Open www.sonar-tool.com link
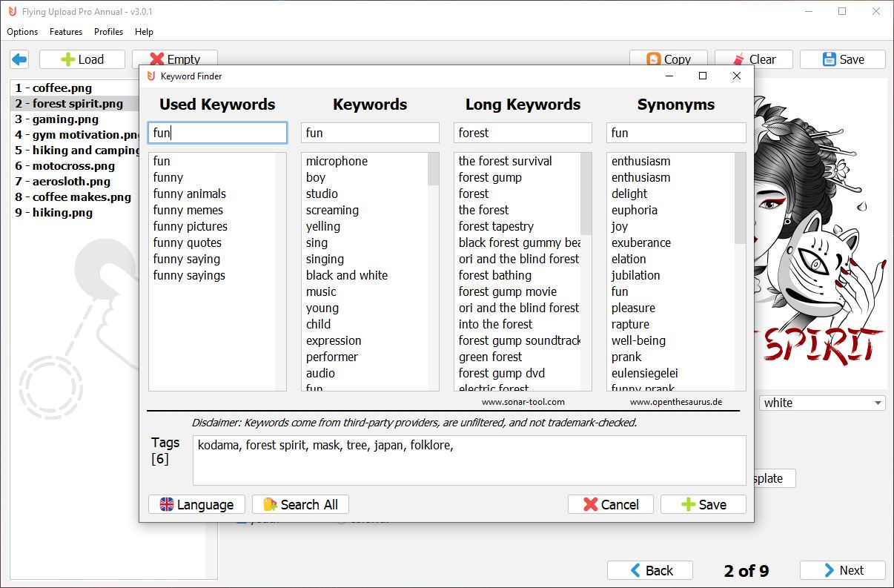 [x=523, y=402]
